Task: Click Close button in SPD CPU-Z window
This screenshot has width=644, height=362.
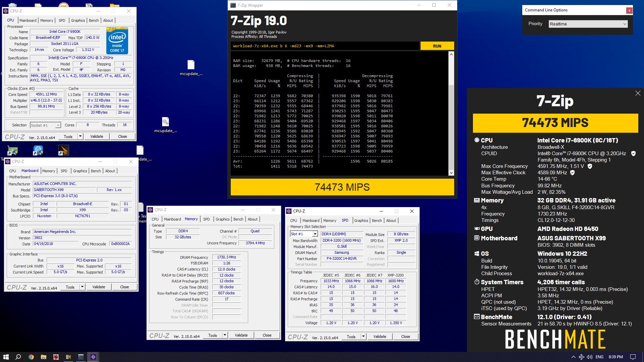Action: [x=406, y=337]
